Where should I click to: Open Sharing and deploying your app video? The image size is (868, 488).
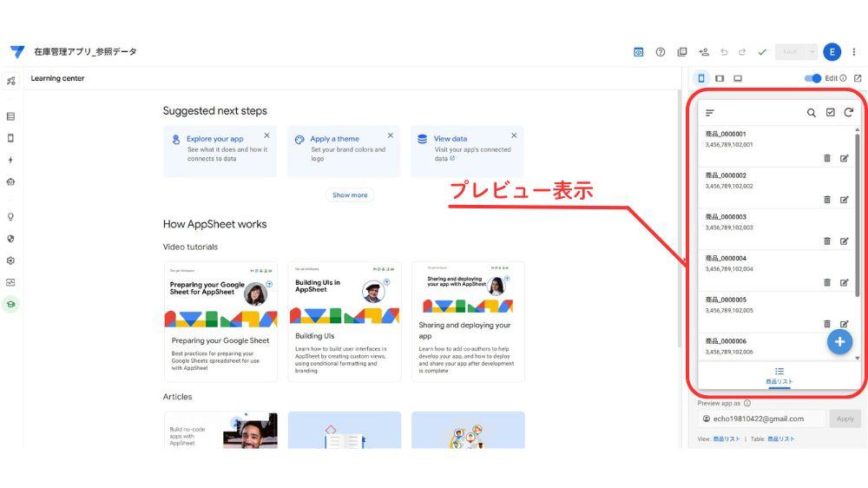[468, 321]
